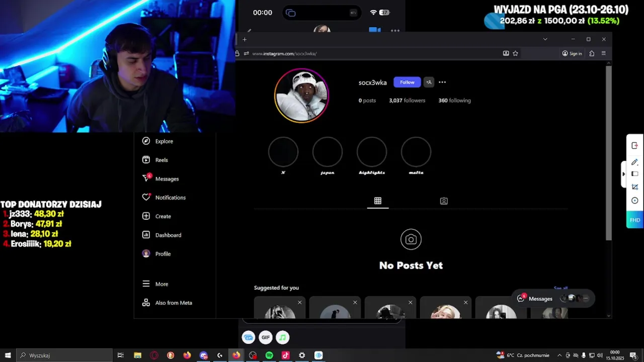The image size is (644, 362).
Task: Click the page vertical scrollbar
Action: (609, 153)
